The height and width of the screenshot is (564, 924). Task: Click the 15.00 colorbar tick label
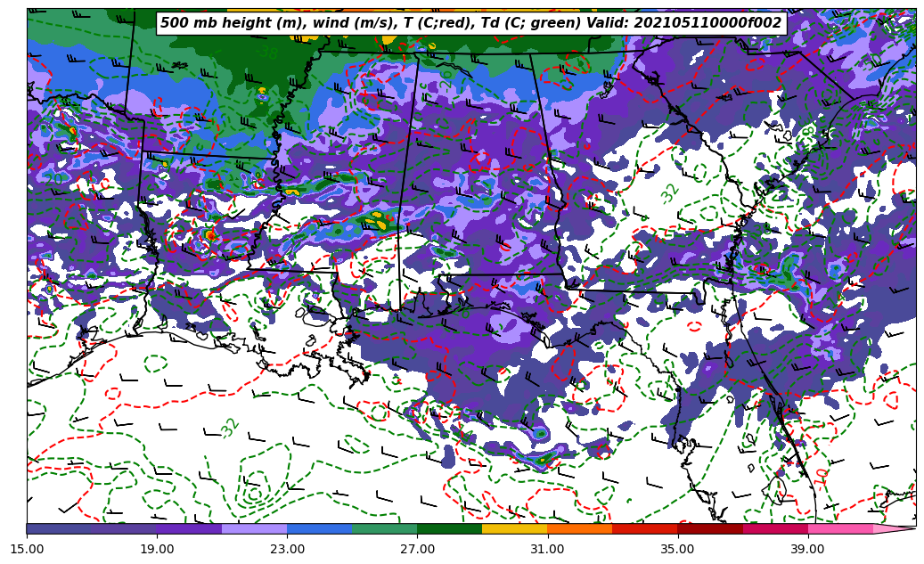[x=27, y=549]
